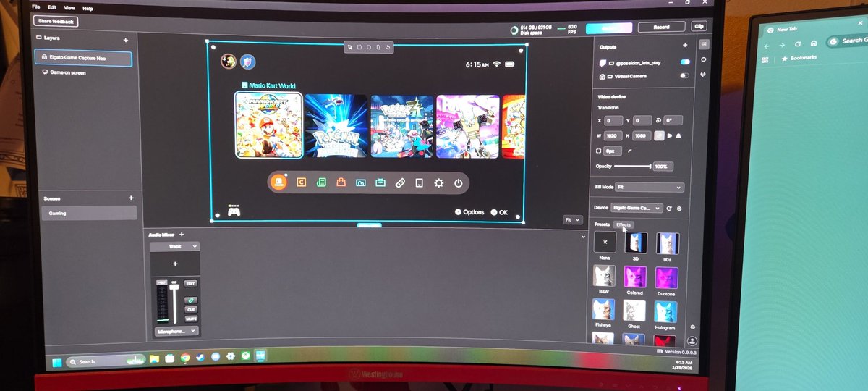The image size is (868, 391).
Task: Open the Fit zoom dropdown below preview
Action: pos(573,219)
